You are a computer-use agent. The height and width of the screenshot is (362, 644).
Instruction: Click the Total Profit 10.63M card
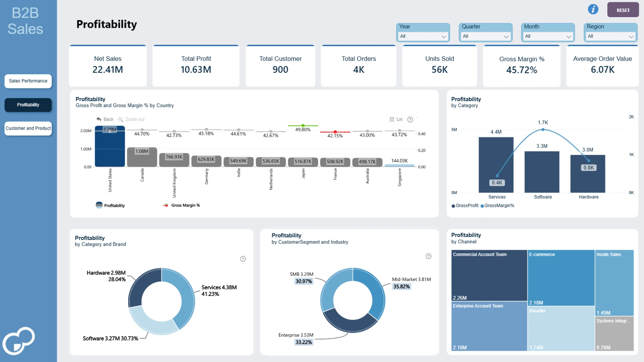(x=196, y=66)
